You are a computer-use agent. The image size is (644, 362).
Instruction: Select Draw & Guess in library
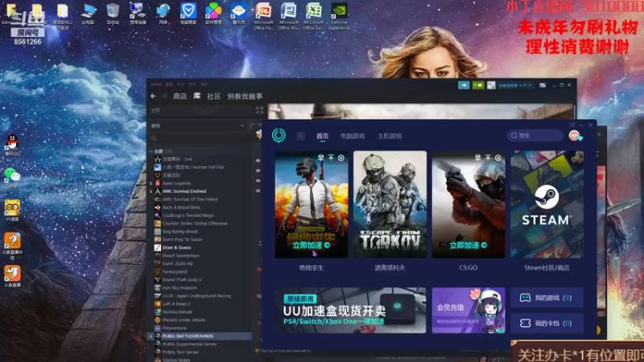tap(176, 248)
